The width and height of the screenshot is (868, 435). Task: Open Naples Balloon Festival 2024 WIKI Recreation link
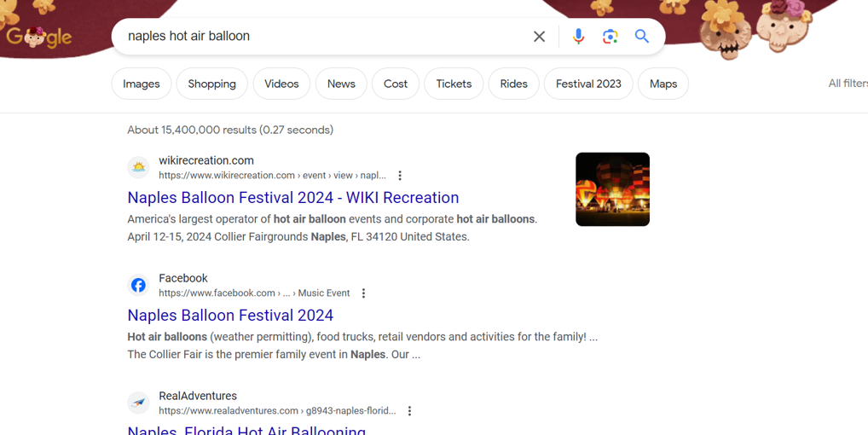pyautogui.click(x=293, y=198)
